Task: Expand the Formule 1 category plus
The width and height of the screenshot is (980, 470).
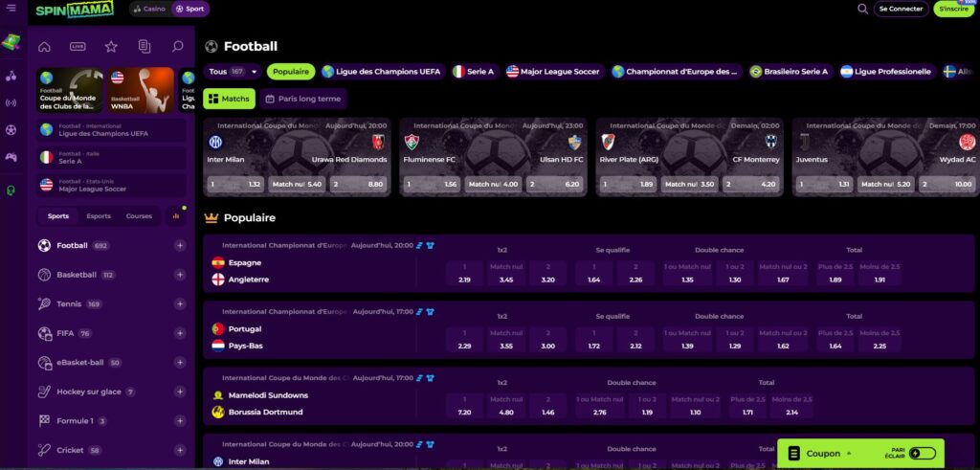Action: [x=180, y=420]
